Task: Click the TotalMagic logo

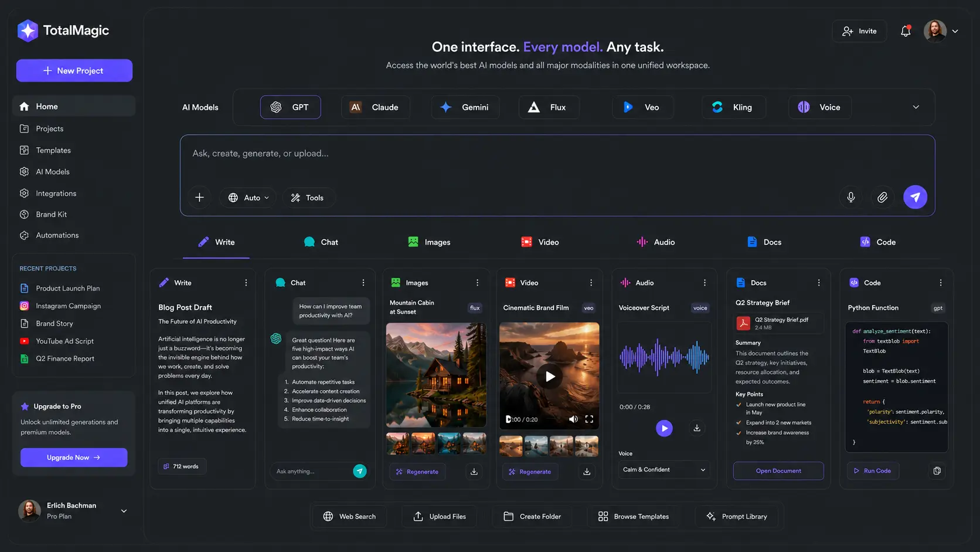Action: (x=63, y=31)
